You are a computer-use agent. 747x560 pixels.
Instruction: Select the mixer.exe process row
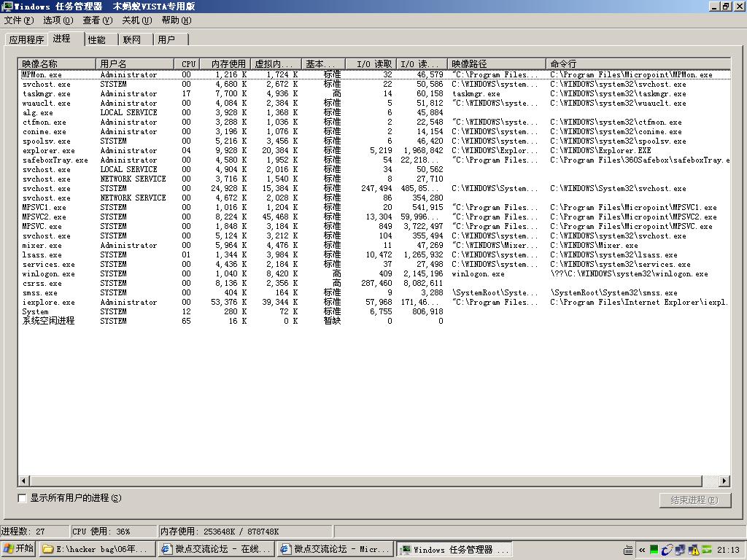(374, 246)
